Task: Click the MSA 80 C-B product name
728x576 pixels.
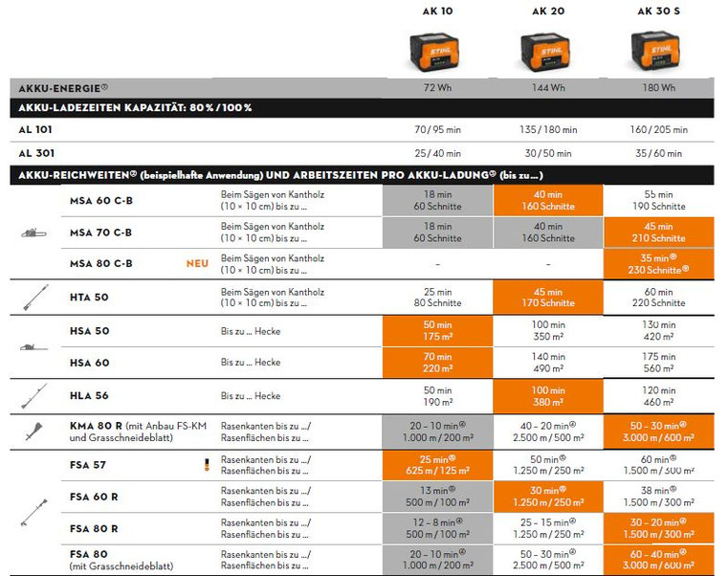Action: click(101, 264)
